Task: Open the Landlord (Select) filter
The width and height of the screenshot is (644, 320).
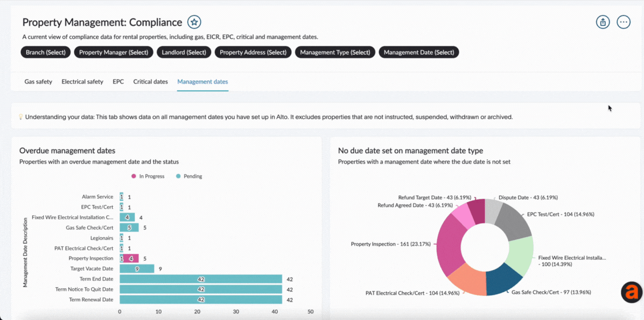Action: click(x=184, y=52)
